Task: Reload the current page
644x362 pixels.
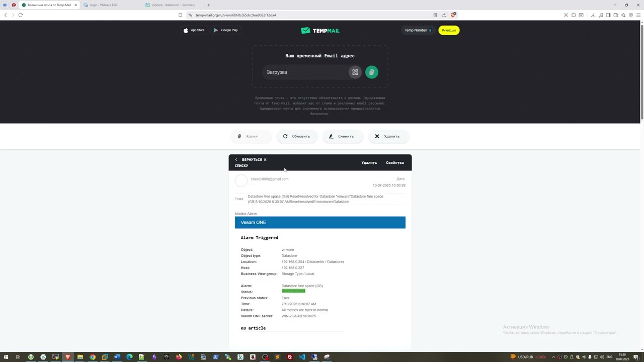Action: click(21, 15)
